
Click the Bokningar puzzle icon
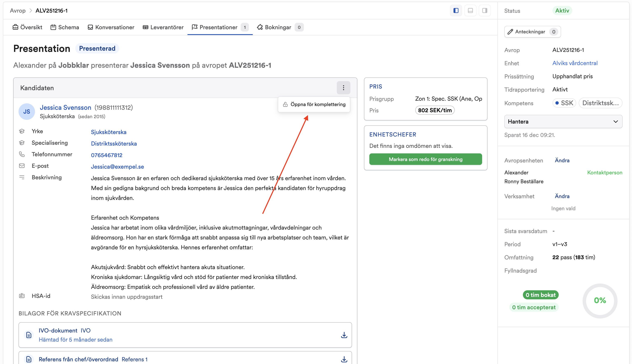pyautogui.click(x=260, y=27)
